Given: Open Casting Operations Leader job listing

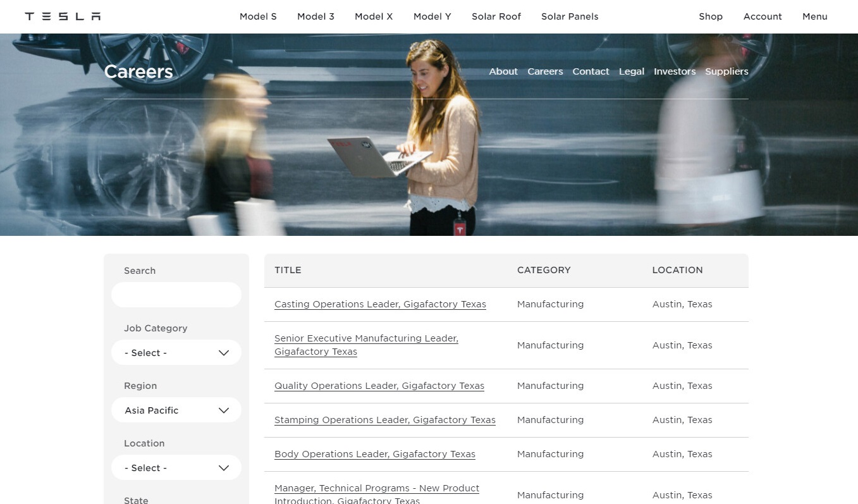Looking at the screenshot, I should click(380, 304).
